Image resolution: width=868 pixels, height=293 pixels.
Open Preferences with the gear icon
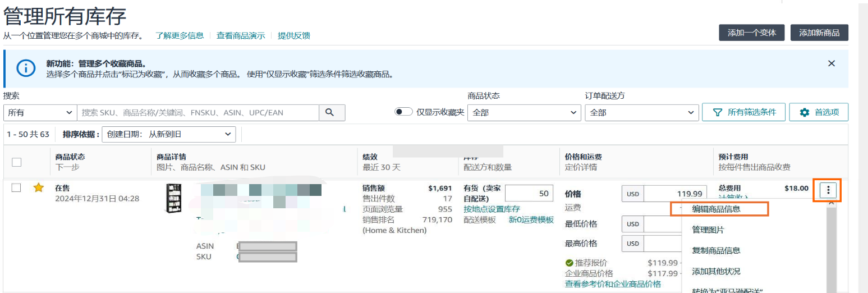[819, 112]
